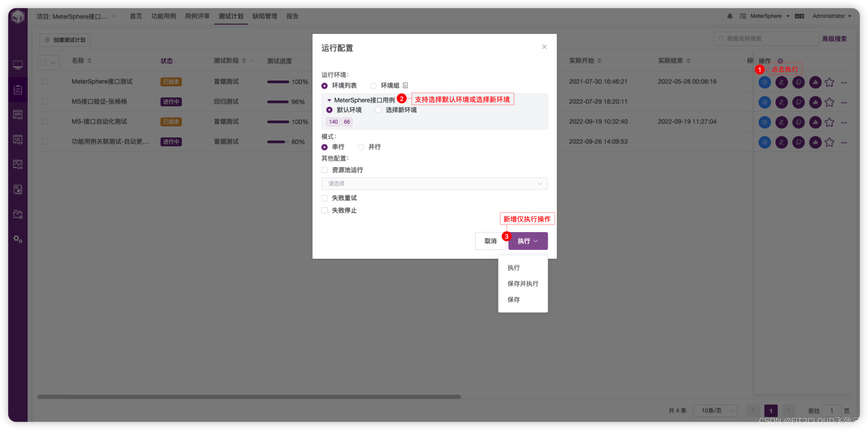Go to page 1 in pagination
Viewport: 868px width, 430px height.
pyautogui.click(x=771, y=410)
